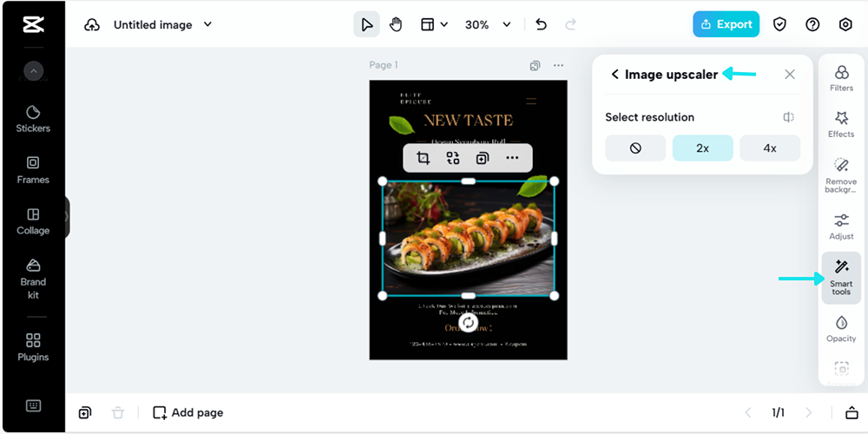The image size is (868, 434).
Task: Expand the zoom level dropdown arrow
Action: pos(507,24)
